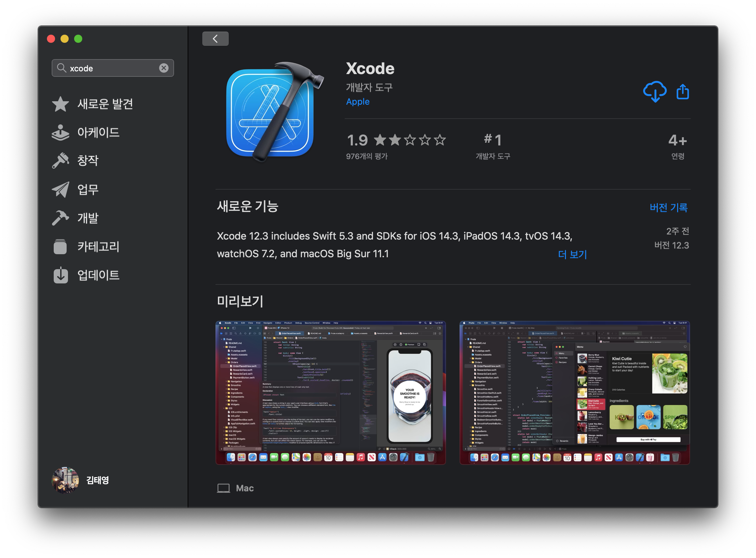Open the 버전 기록 version history link
This screenshot has width=756, height=558.
coord(668,207)
